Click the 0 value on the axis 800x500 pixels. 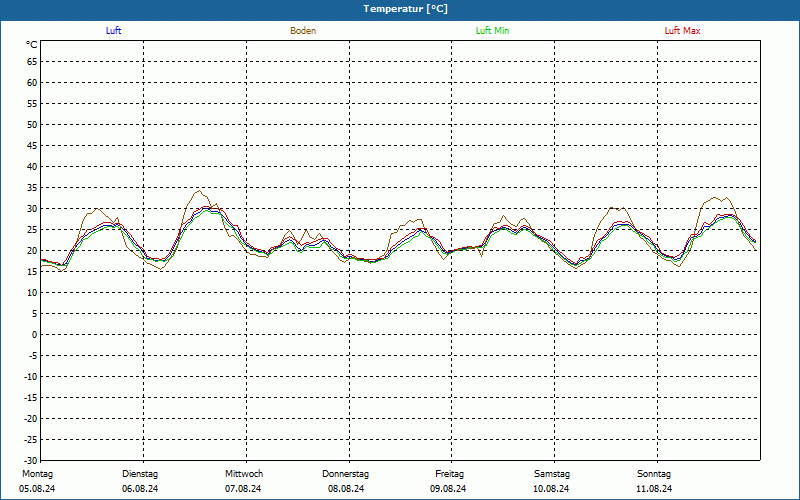point(35,335)
